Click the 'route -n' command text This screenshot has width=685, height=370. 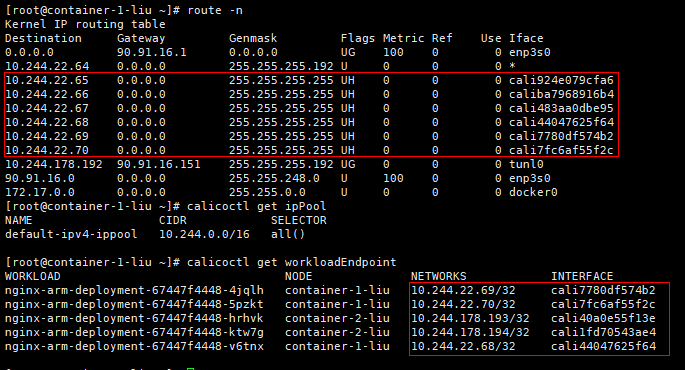pos(215,10)
